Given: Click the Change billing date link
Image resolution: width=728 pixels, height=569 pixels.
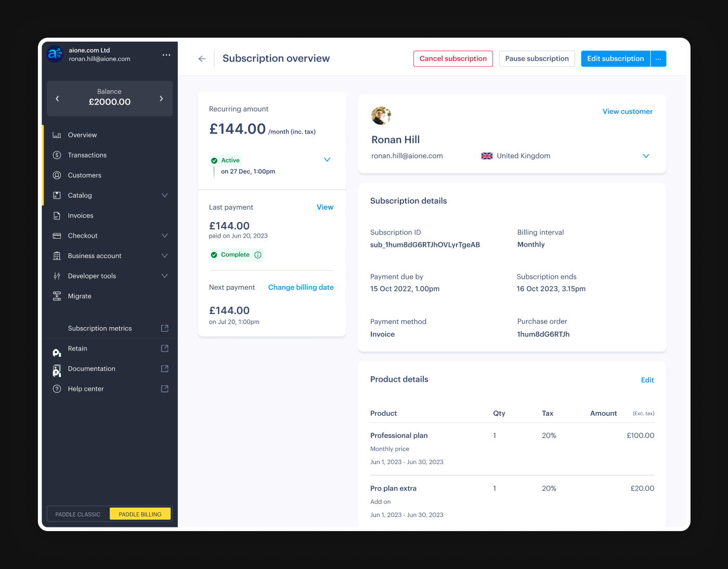Looking at the screenshot, I should tap(301, 287).
